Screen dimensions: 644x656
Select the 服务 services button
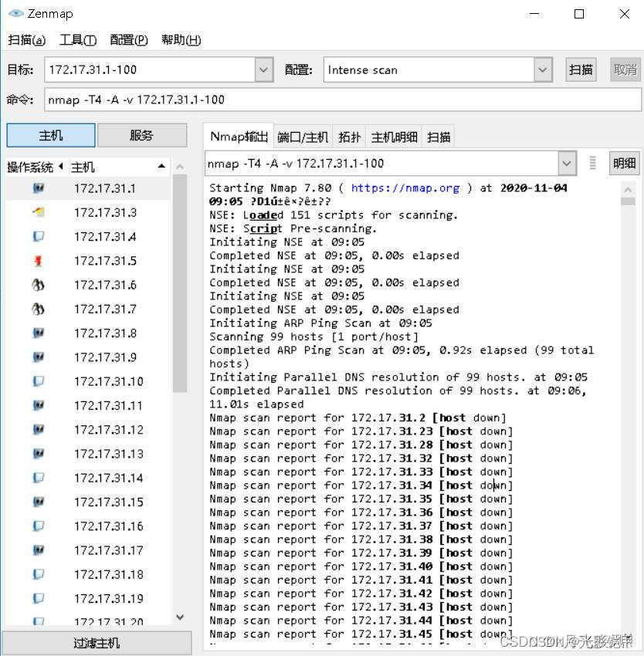(x=142, y=135)
